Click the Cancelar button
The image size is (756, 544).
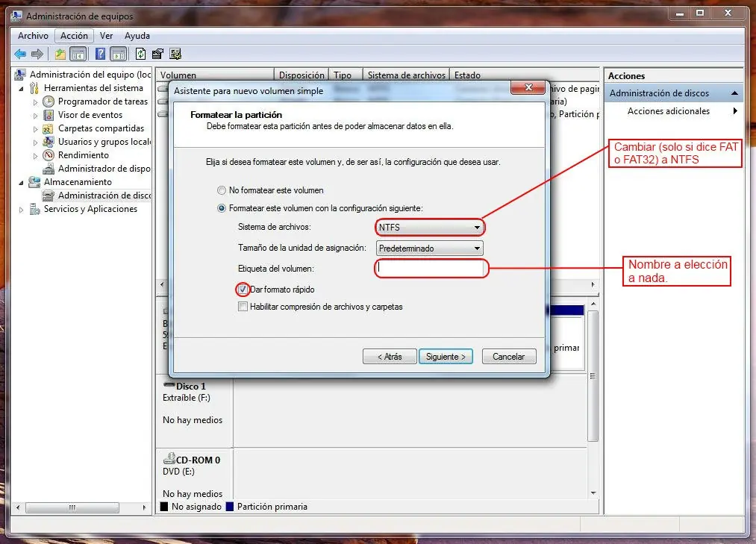(509, 357)
